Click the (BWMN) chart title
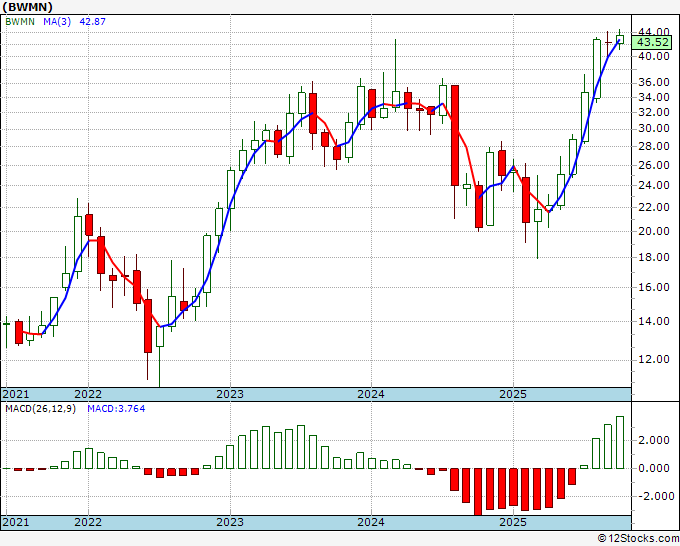 coord(27,7)
